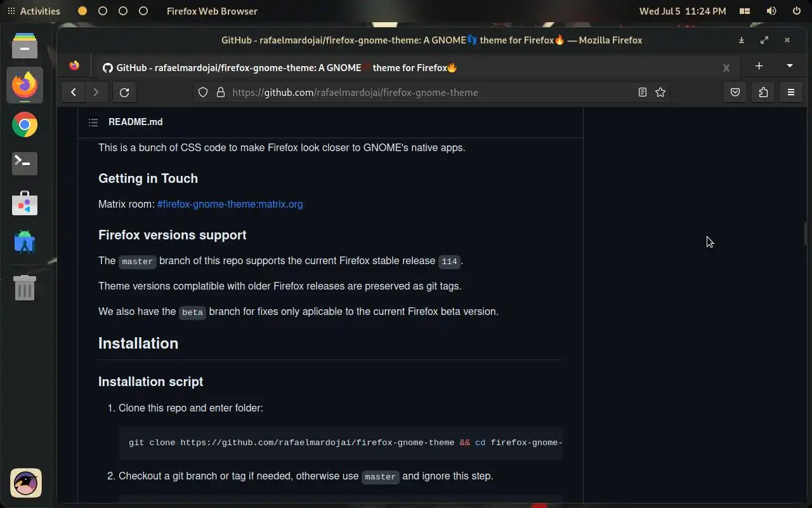Screen dimensions: 812x508
Task: Open the Firefox Web Browser app menu
Action: (212, 11)
